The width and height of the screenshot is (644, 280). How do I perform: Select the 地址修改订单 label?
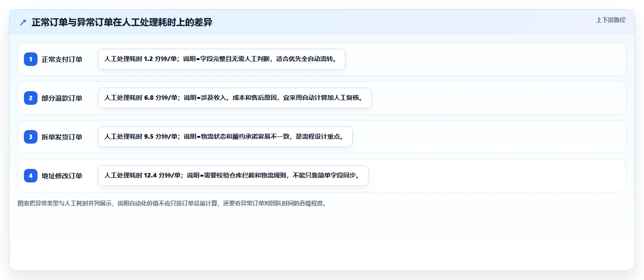point(62,176)
